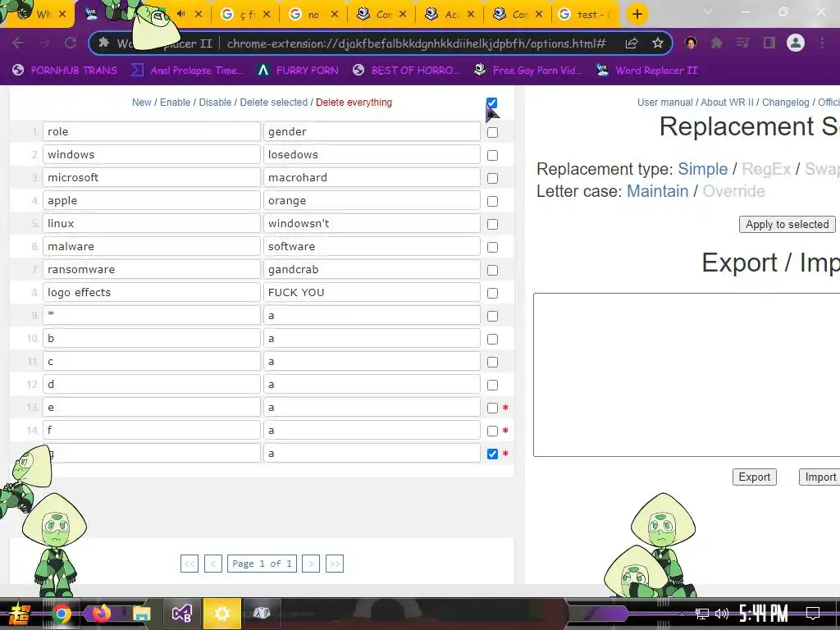The width and height of the screenshot is (840, 630).
Task: Select Maintain letter case
Action: 657,191
